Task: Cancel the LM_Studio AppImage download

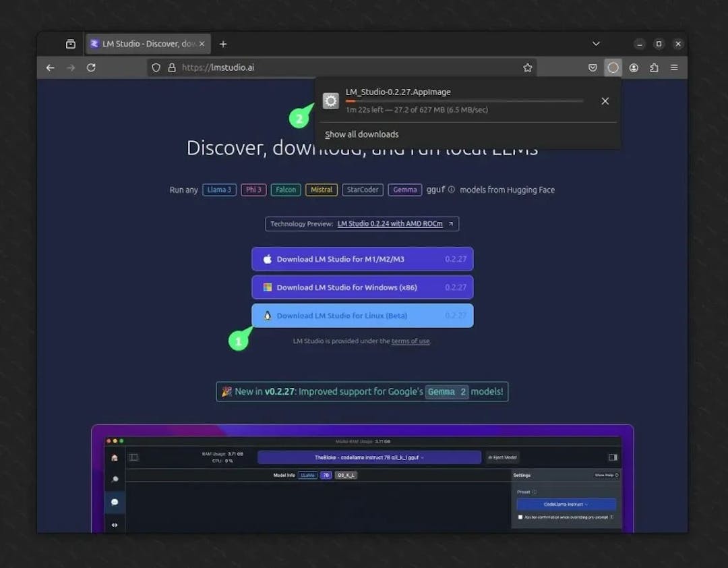Action: 605,101
